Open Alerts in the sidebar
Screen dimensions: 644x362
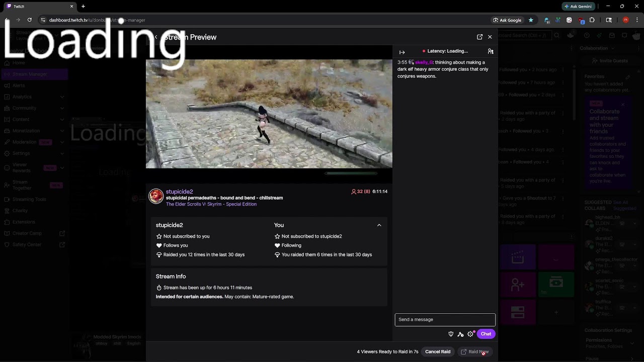pos(34,85)
